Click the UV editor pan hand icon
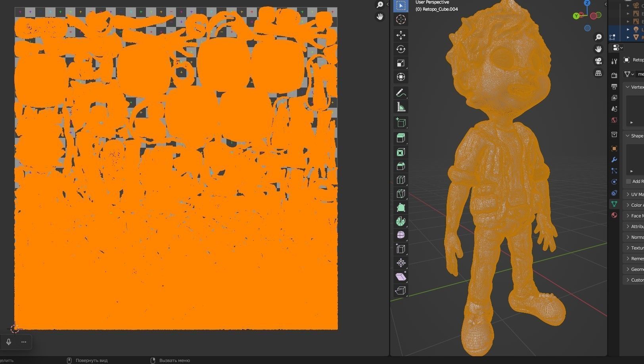 380,17
